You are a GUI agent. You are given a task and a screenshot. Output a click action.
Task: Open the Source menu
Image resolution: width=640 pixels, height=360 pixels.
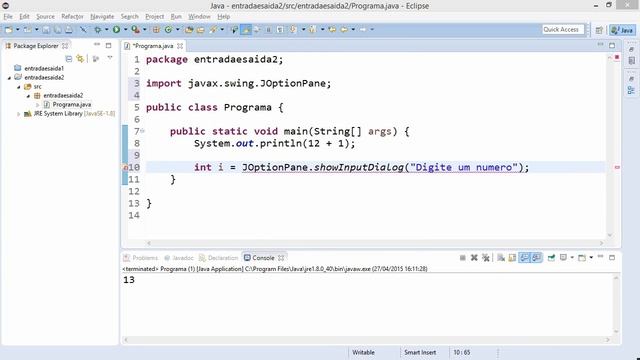(45, 16)
